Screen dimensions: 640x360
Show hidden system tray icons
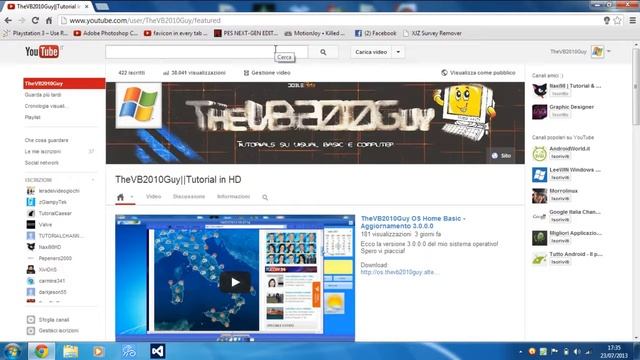click(x=521, y=351)
